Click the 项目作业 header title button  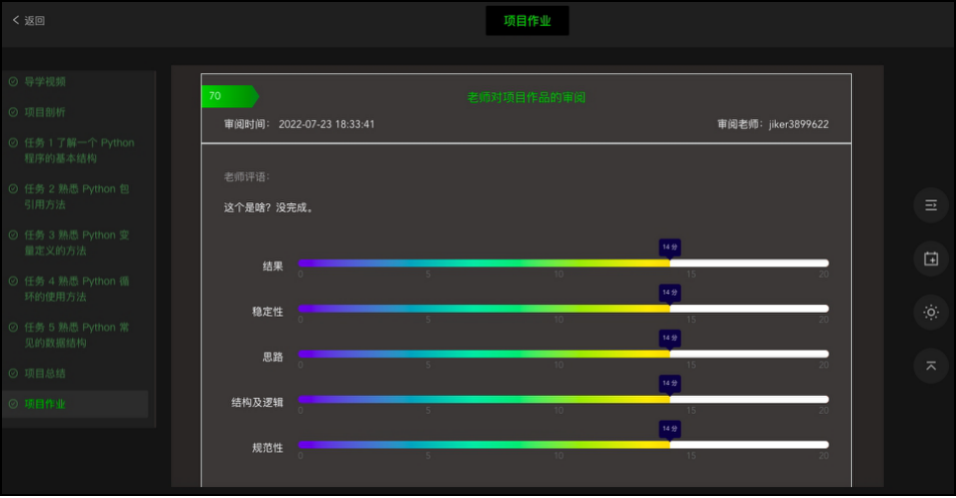coord(527,21)
